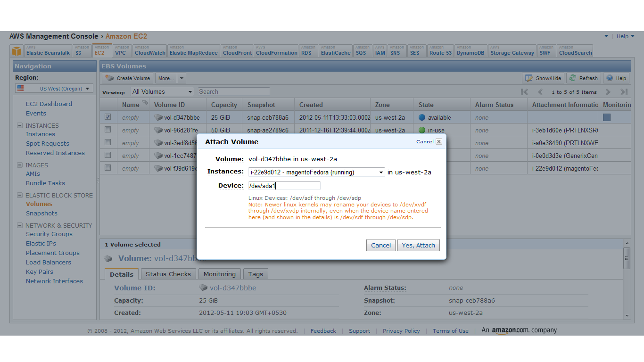Open Key Pairs link

(40, 272)
